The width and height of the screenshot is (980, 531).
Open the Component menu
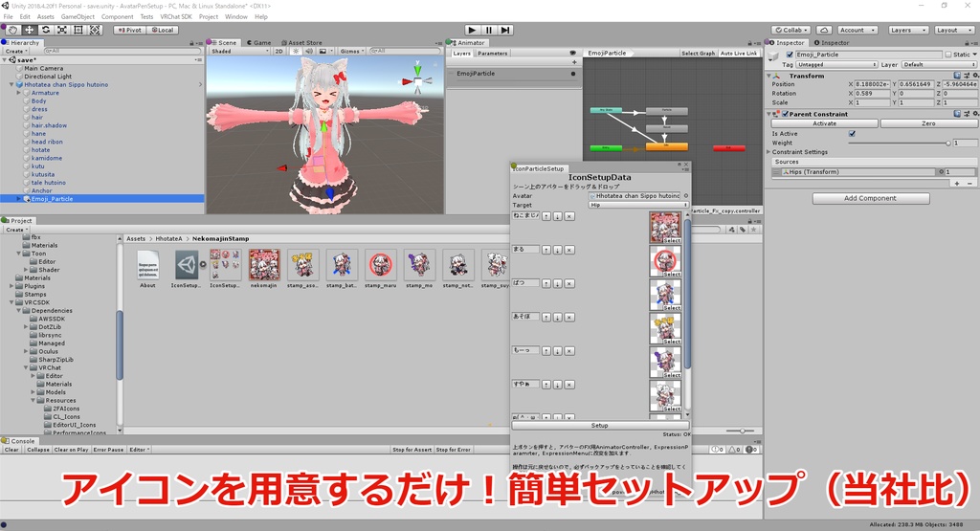[117, 17]
